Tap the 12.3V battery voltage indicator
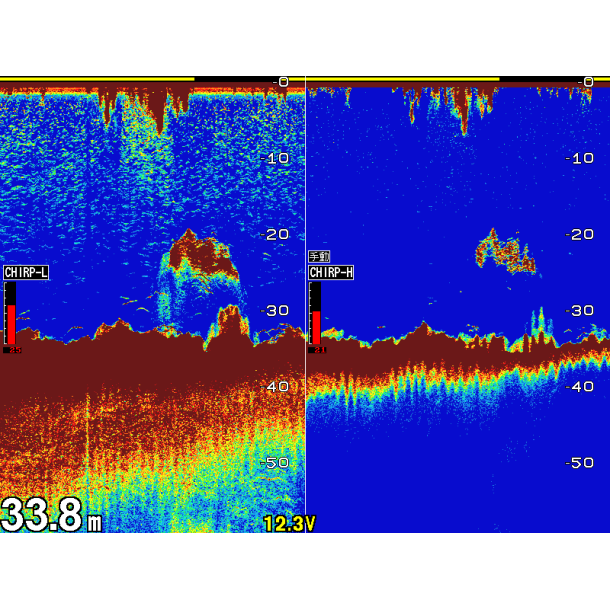The height and width of the screenshot is (610, 610). 289,523
